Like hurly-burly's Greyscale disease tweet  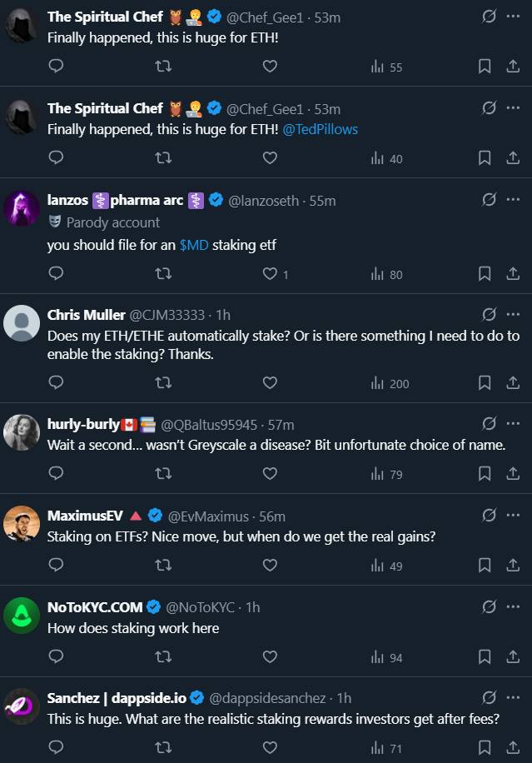coord(270,474)
